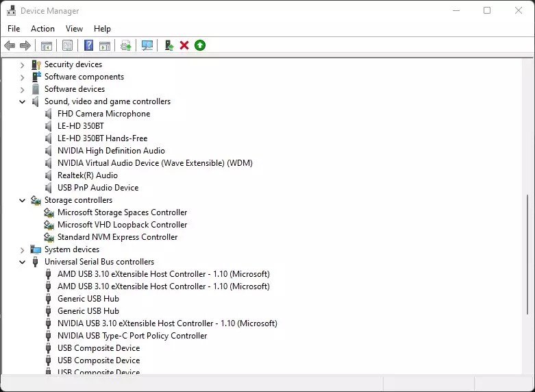
Task: Click the Forward arrow toolbar icon
Action: [25, 45]
